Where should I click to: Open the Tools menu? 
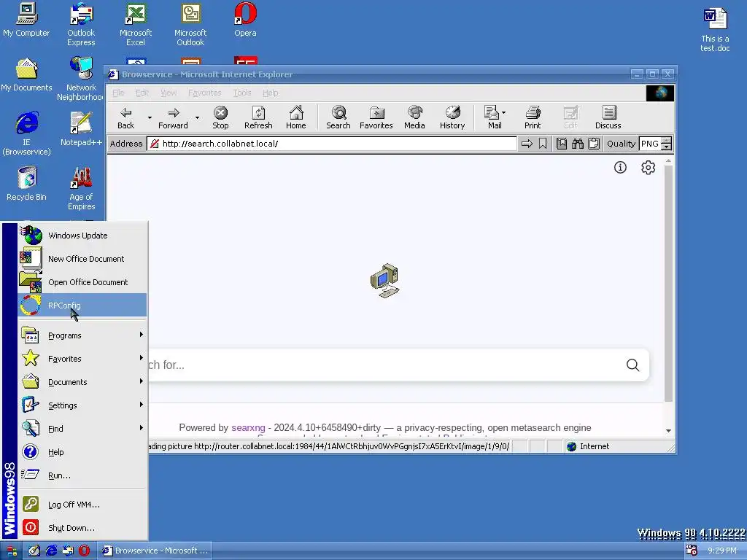click(x=242, y=93)
